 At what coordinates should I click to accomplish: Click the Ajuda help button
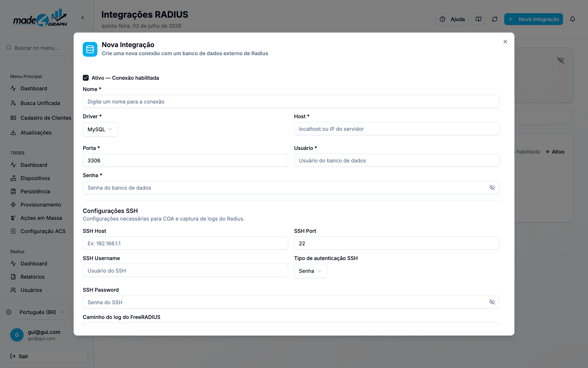click(x=452, y=19)
